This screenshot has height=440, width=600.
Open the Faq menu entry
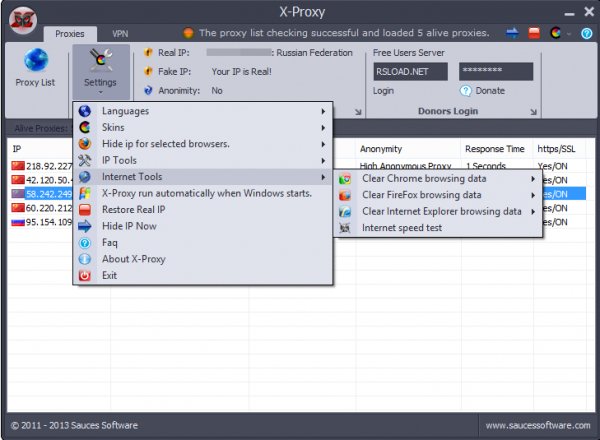(x=202, y=243)
